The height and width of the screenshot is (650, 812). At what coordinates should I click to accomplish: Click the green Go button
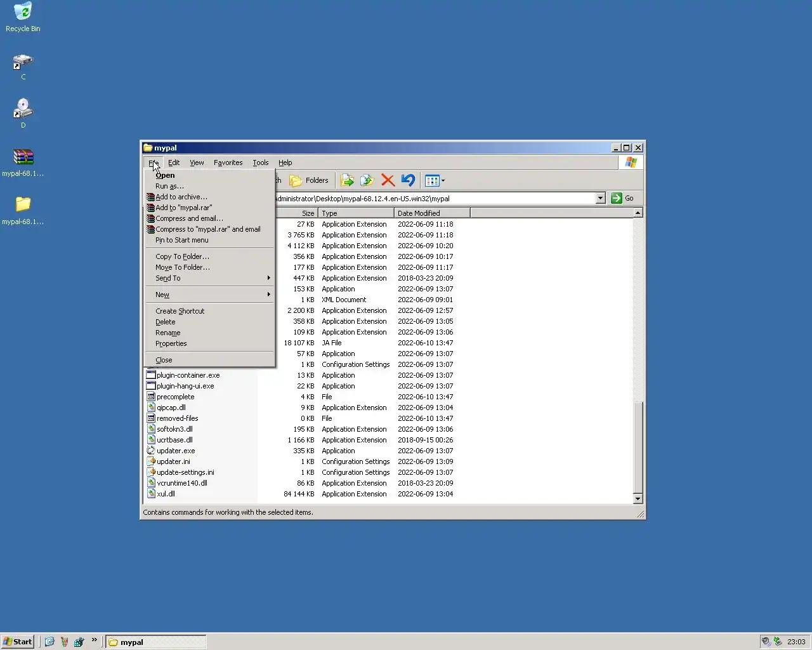tap(622, 198)
